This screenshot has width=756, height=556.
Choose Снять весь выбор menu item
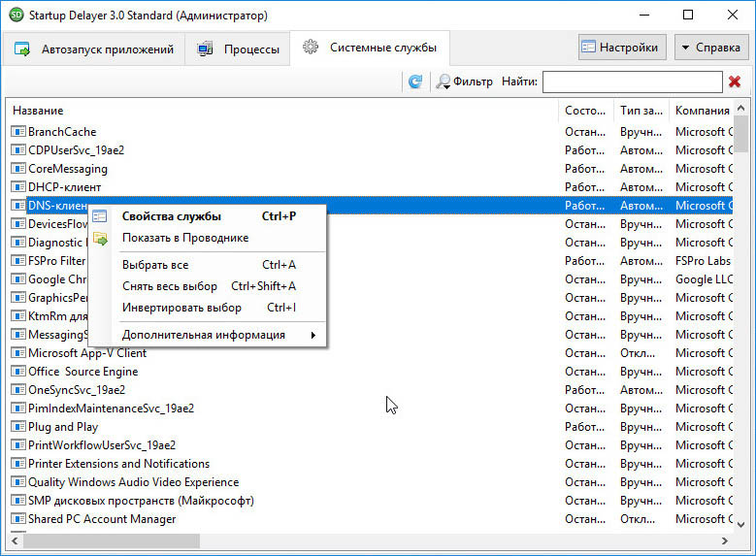click(208, 286)
